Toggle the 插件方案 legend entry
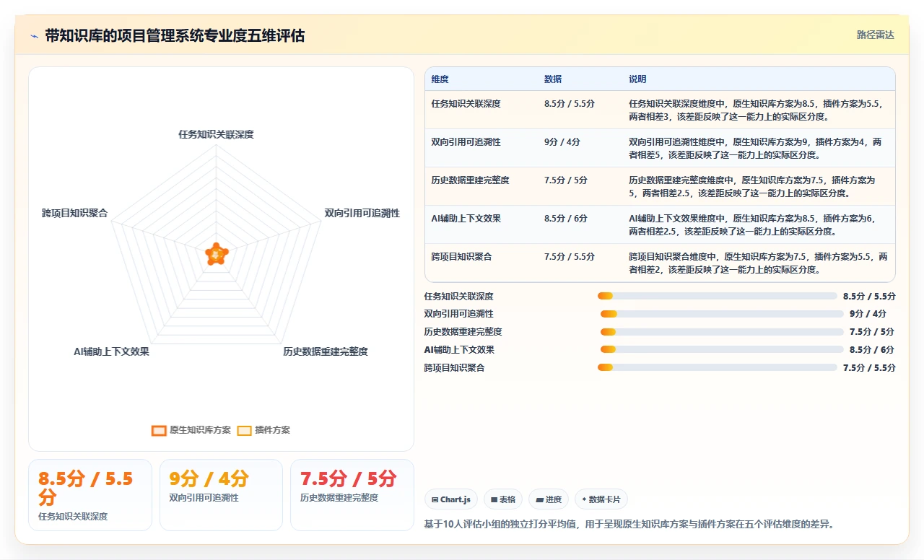The height and width of the screenshot is (560, 924). (x=263, y=430)
